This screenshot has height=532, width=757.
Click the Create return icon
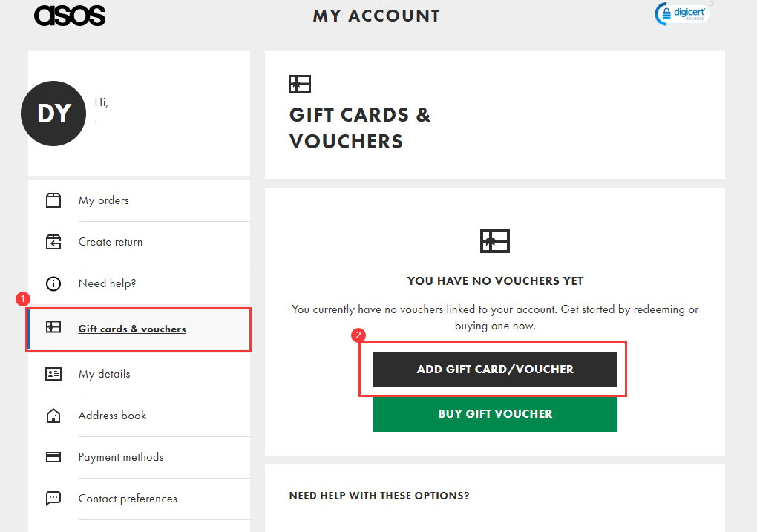tap(53, 242)
